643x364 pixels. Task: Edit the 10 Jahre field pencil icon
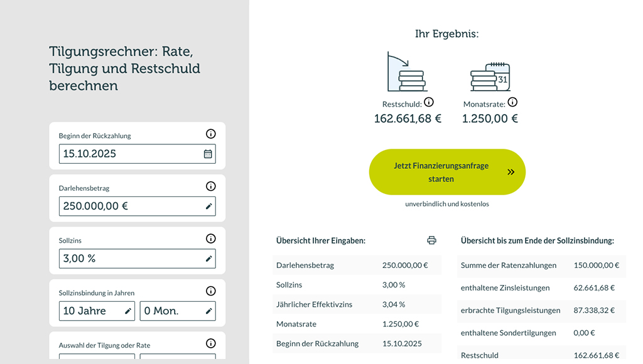tap(128, 311)
